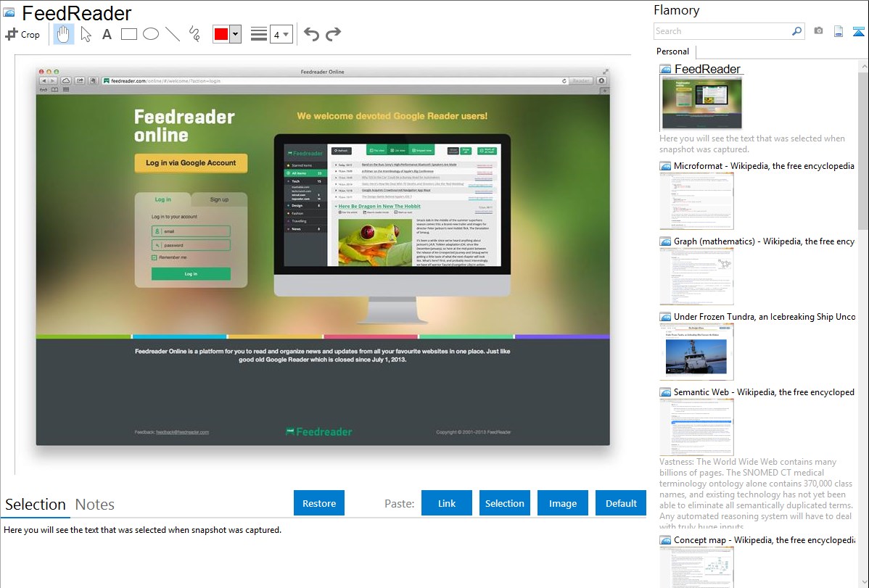Viewport: 869px width, 588px height.
Task: Click the Flamory search field
Action: (722, 31)
